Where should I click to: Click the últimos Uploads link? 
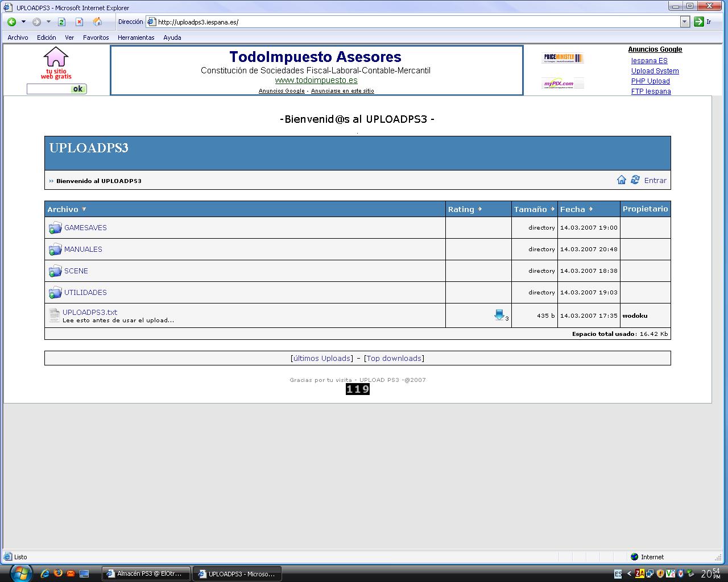tap(322, 358)
